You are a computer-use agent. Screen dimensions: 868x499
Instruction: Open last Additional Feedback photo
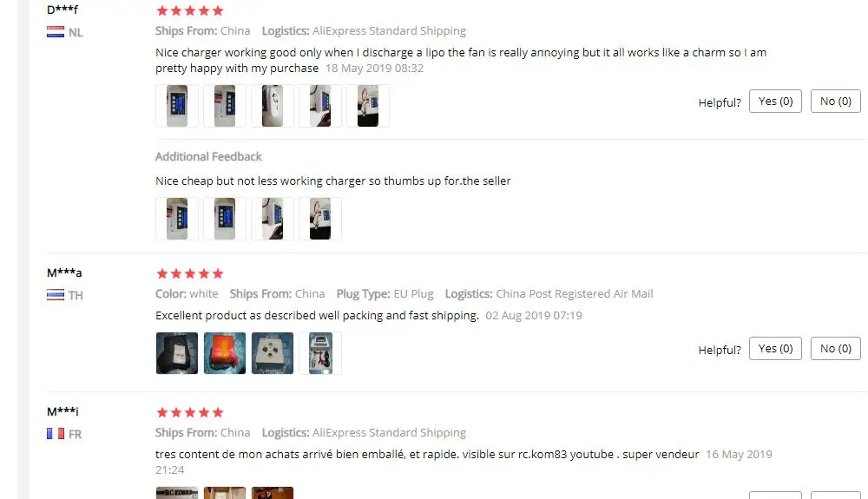[x=320, y=219]
